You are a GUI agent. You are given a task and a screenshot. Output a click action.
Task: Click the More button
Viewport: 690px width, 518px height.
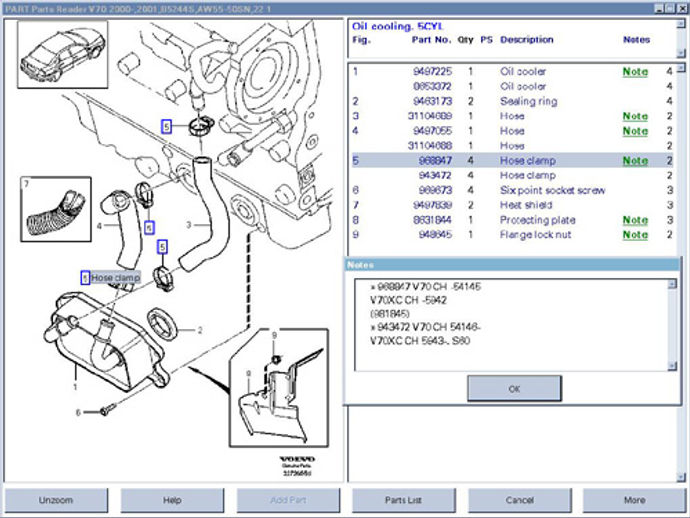[635, 500]
